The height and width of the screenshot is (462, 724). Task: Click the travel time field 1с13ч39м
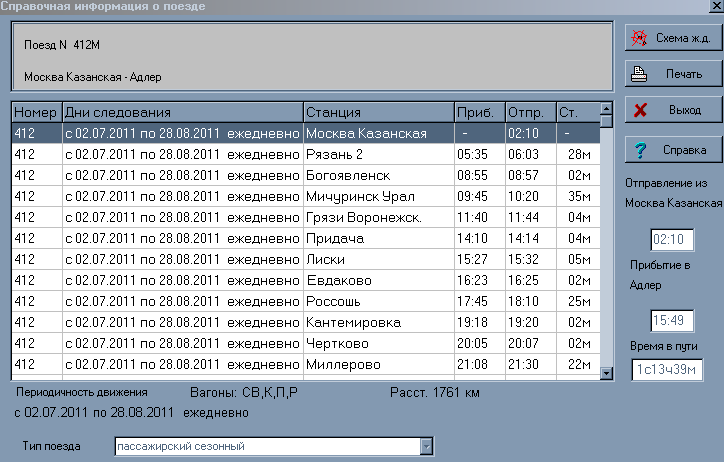[667, 370]
